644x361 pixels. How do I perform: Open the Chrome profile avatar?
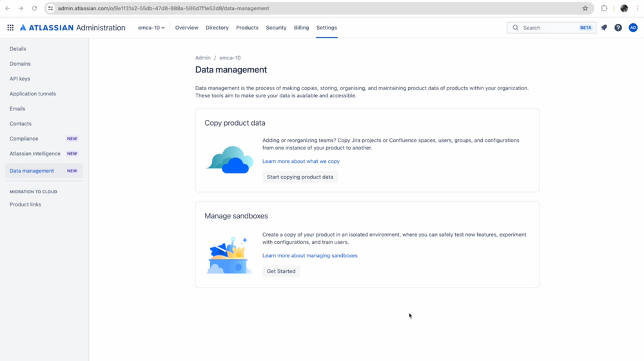tap(624, 8)
